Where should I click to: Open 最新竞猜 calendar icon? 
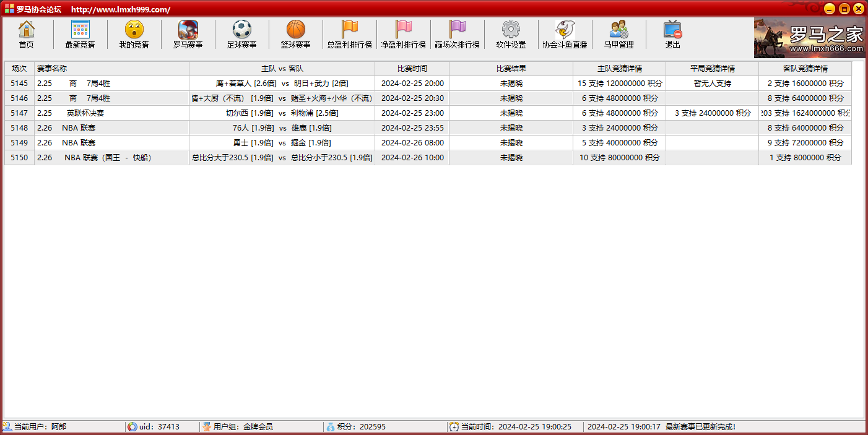(x=80, y=30)
